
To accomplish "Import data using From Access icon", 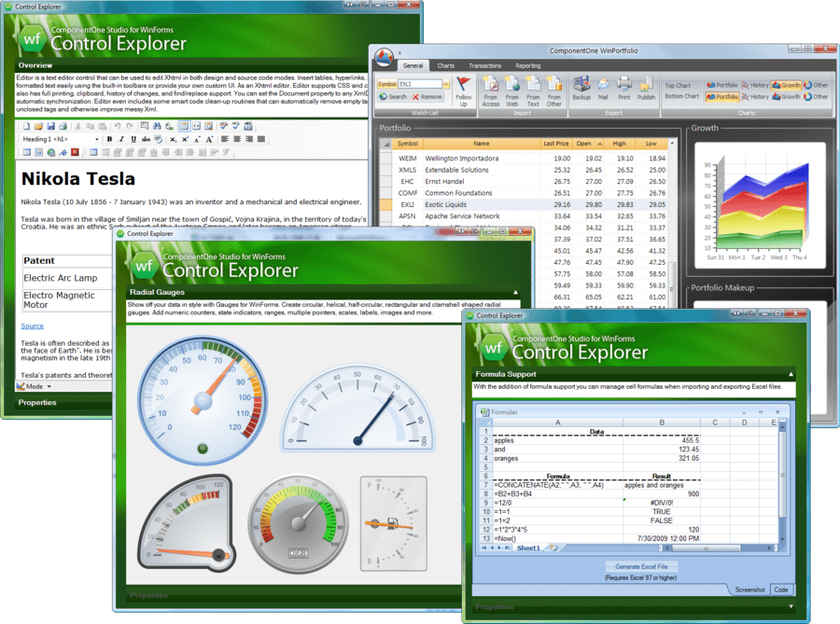I will click(491, 86).
